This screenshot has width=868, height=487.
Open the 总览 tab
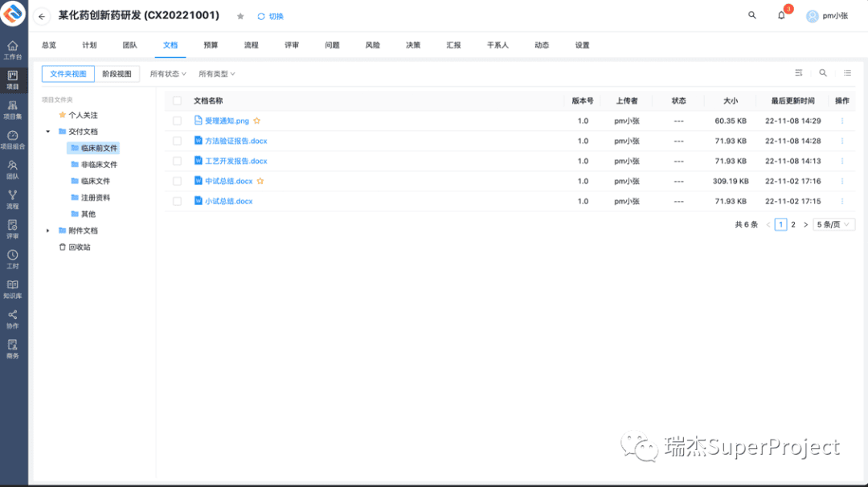(x=49, y=45)
